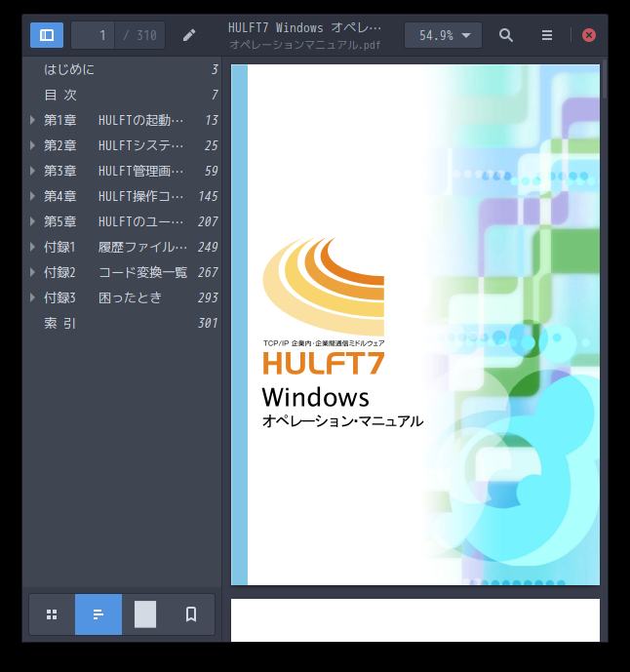Expand 第3章 HULFT管理画 chapter

(x=32, y=171)
